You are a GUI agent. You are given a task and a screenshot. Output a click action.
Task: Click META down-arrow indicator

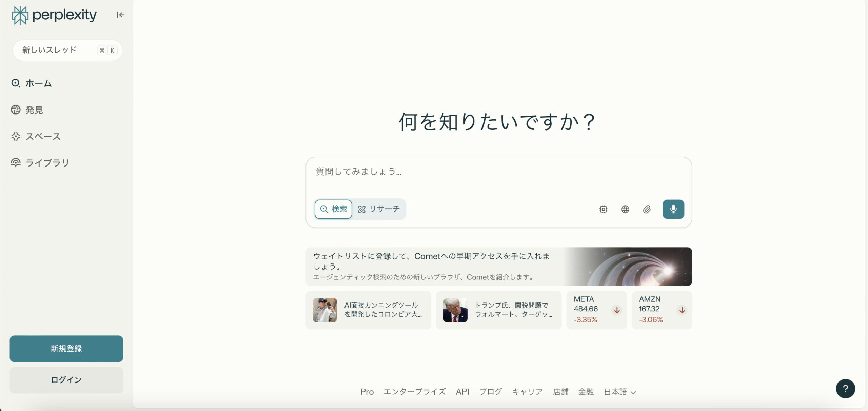617,310
